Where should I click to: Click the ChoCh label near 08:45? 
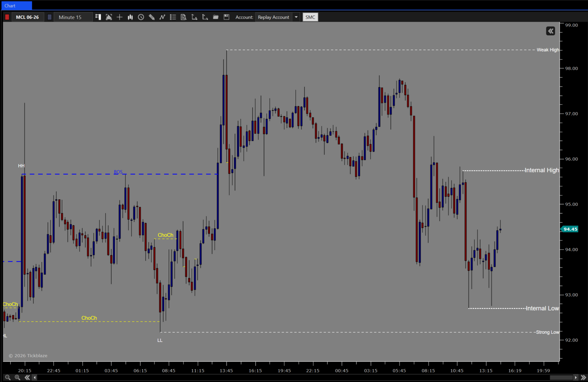point(165,235)
